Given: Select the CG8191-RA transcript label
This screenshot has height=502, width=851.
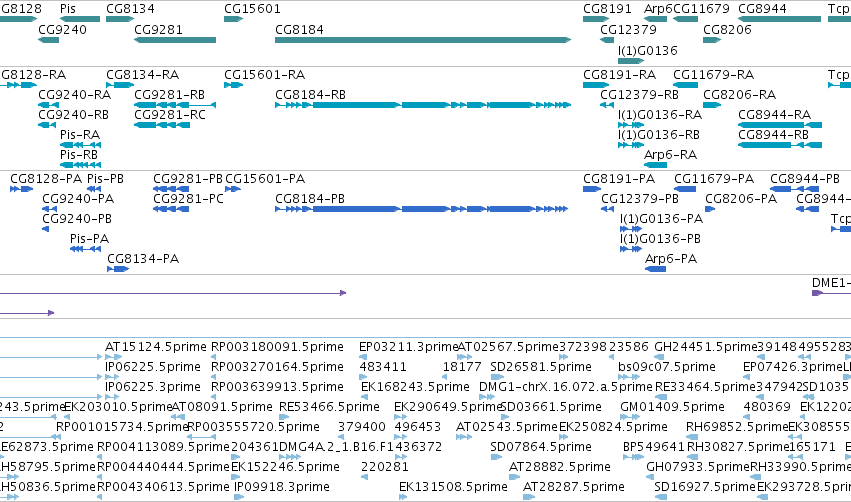Looking at the screenshot, I should 619,74.
